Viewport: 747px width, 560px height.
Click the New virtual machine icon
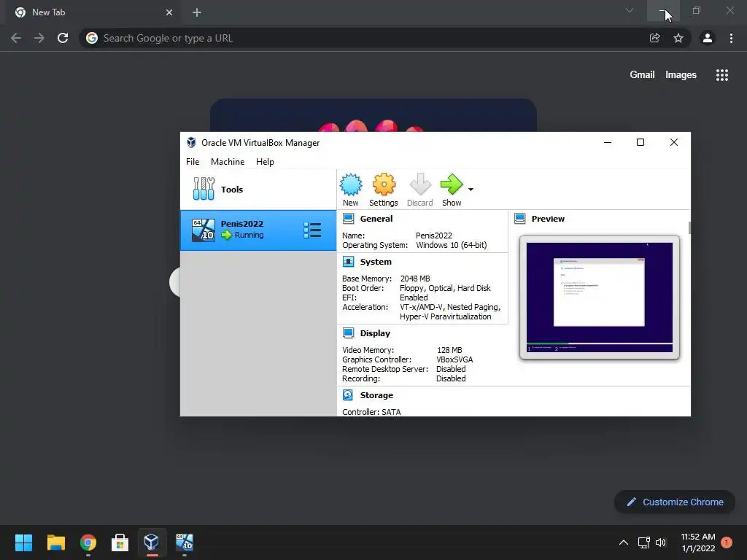(x=351, y=184)
